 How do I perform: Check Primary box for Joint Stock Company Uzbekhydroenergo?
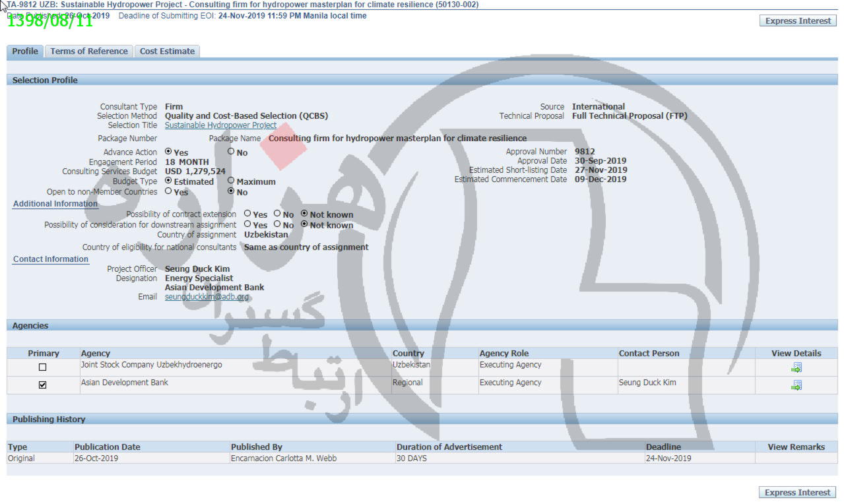click(43, 367)
